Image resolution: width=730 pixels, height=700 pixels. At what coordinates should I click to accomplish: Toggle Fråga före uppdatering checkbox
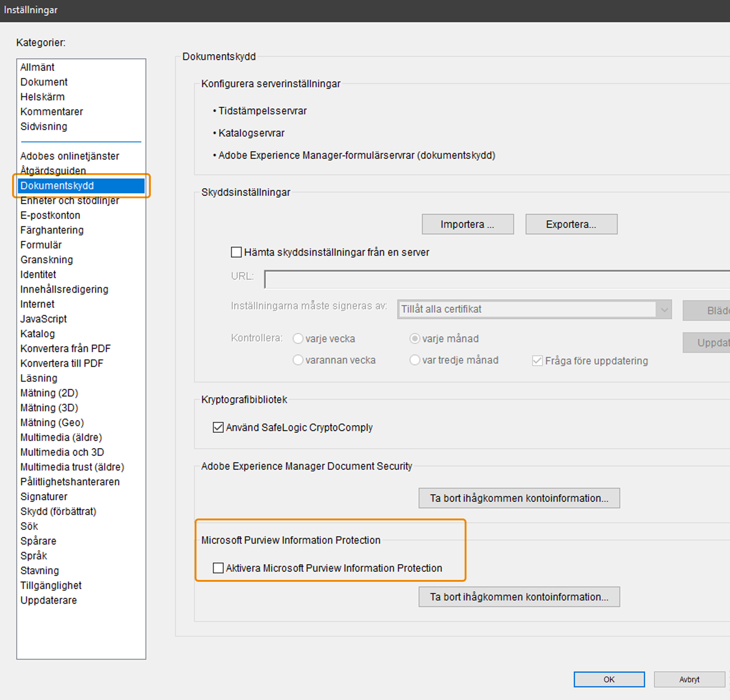tap(537, 361)
